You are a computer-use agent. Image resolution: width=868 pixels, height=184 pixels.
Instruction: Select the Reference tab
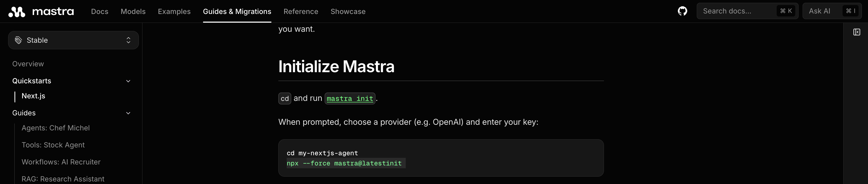pos(301,11)
